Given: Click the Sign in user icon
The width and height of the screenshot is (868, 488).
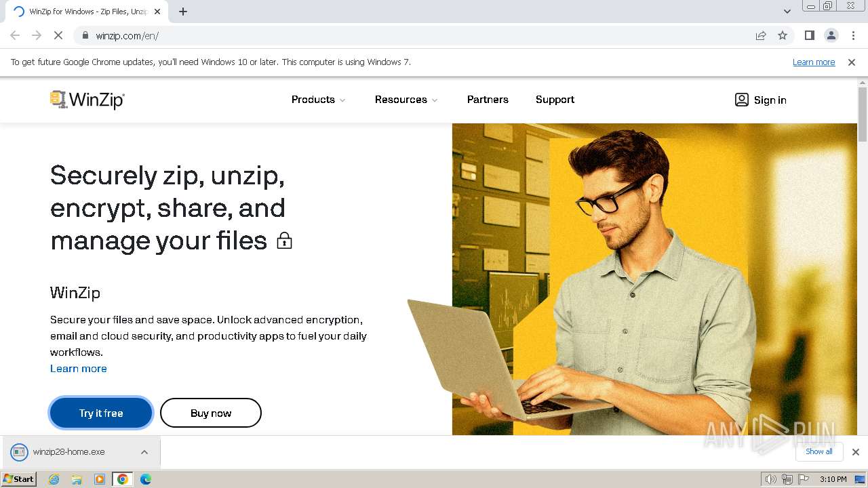Looking at the screenshot, I should tap(742, 100).
